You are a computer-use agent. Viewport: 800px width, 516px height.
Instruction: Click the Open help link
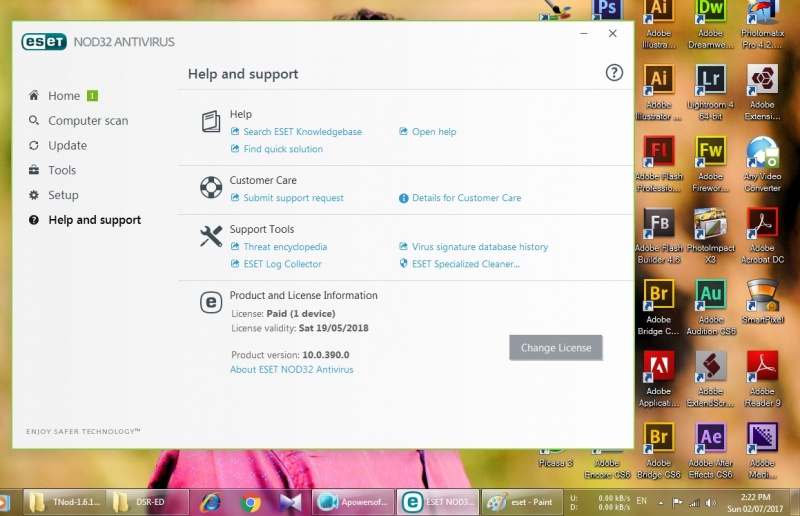click(434, 132)
